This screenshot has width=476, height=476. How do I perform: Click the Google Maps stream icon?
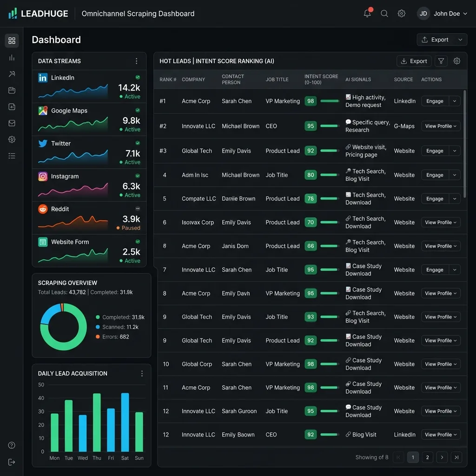click(43, 111)
